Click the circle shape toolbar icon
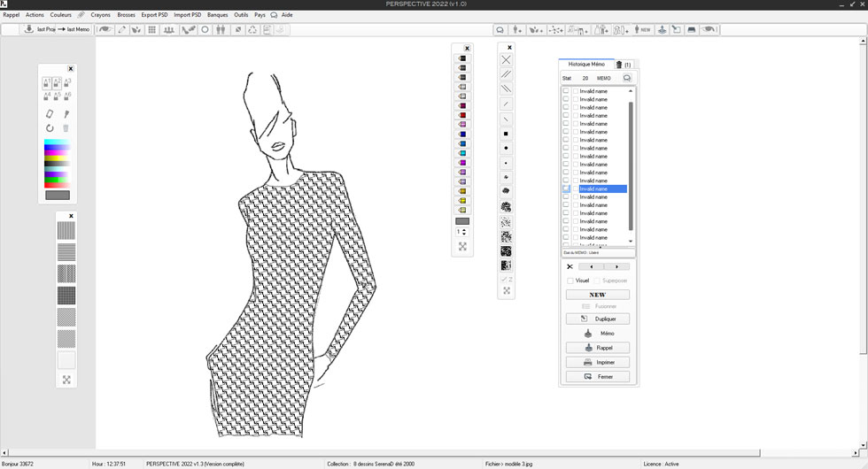The image size is (868, 469). pos(205,29)
